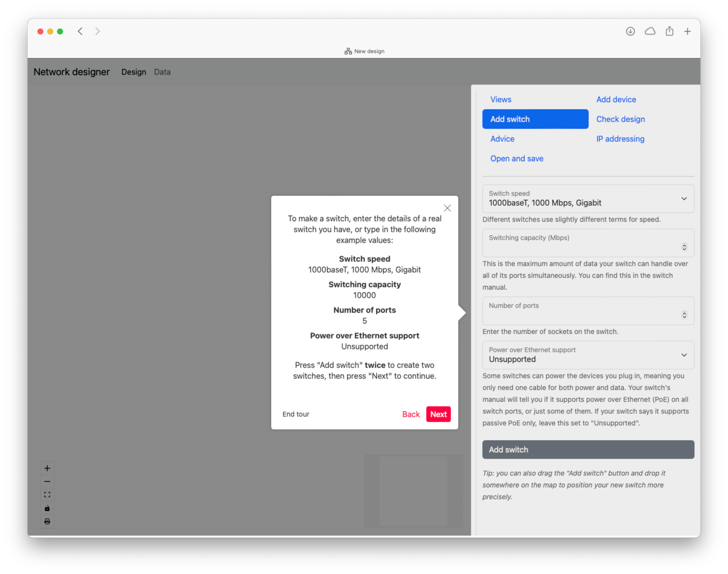Click the Switching capacity stepper arrows

(684, 247)
